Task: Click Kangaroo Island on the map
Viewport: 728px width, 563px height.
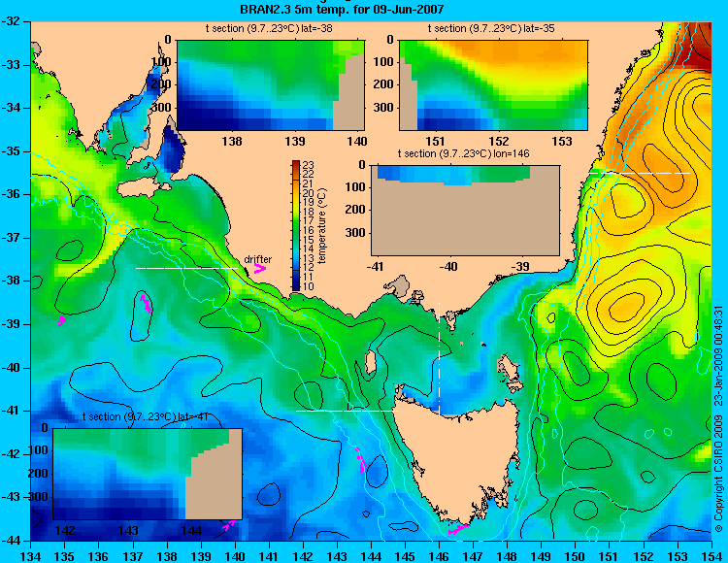Action: (139, 189)
